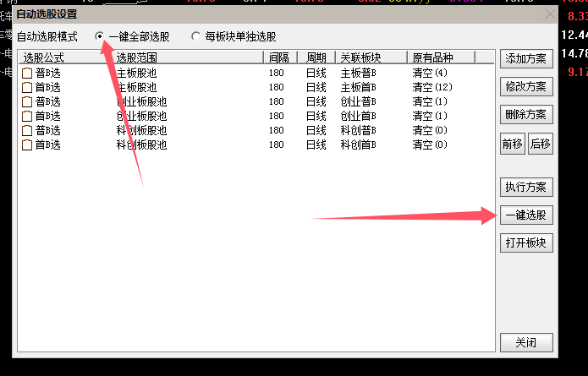Sort by 选股范围 column header
588x376 pixels.
188,57
